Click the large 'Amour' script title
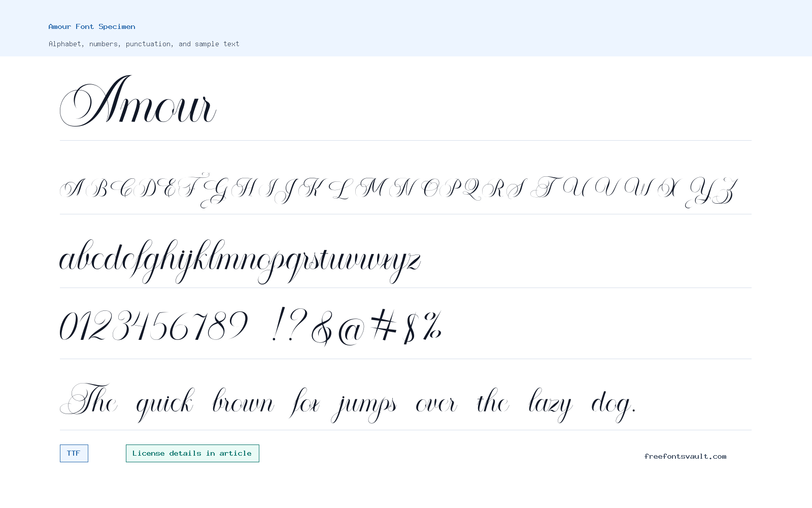The width and height of the screenshot is (812, 508). [x=138, y=101]
